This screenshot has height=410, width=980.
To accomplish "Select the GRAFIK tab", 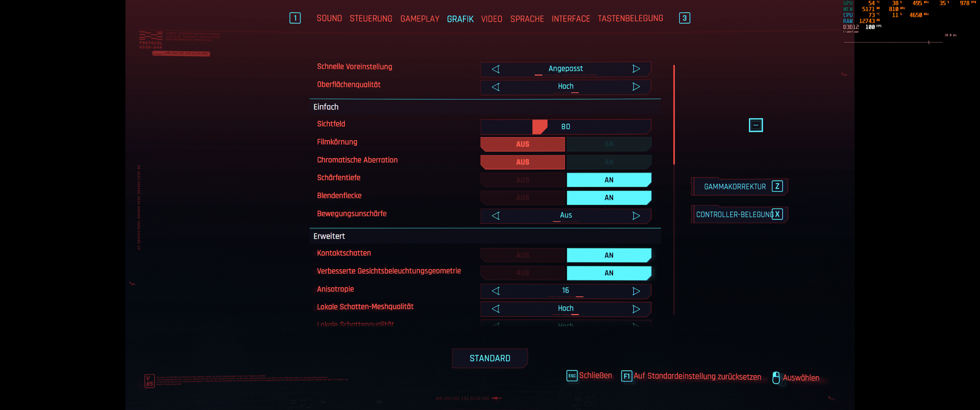I will pos(460,19).
